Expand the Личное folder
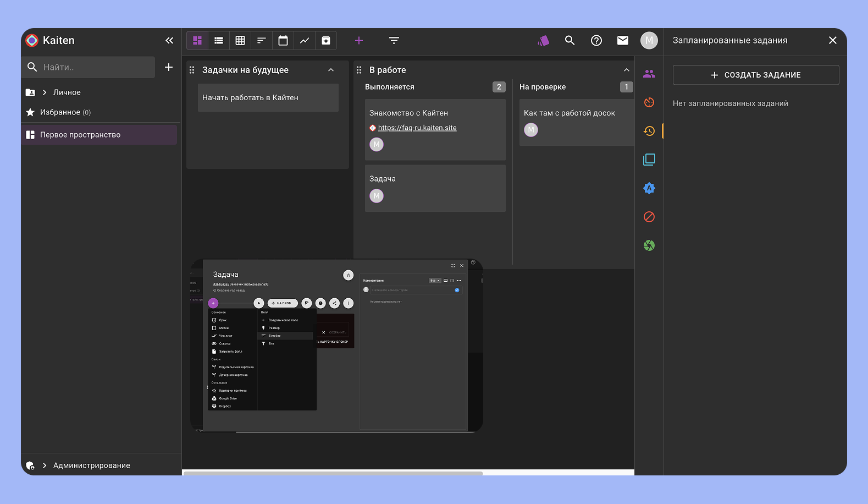Image resolution: width=868 pixels, height=504 pixels. [45, 92]
